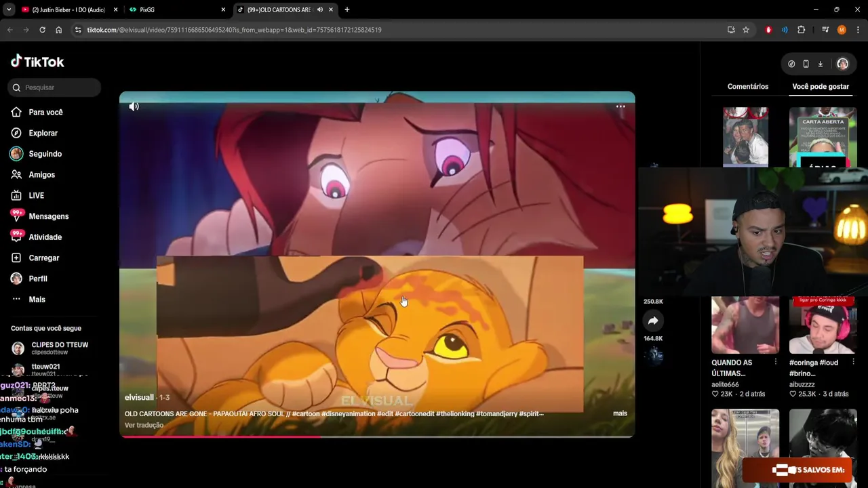Seek on the video progress bar
868x488 pixels.
(377, 436)
